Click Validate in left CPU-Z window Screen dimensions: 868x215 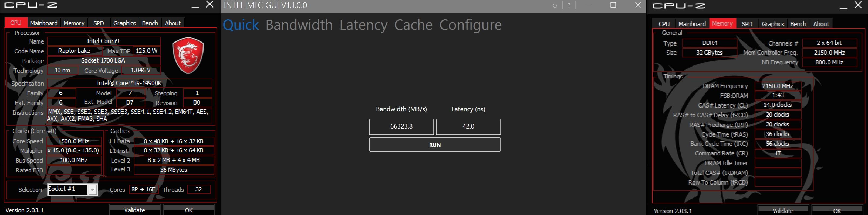134,210
